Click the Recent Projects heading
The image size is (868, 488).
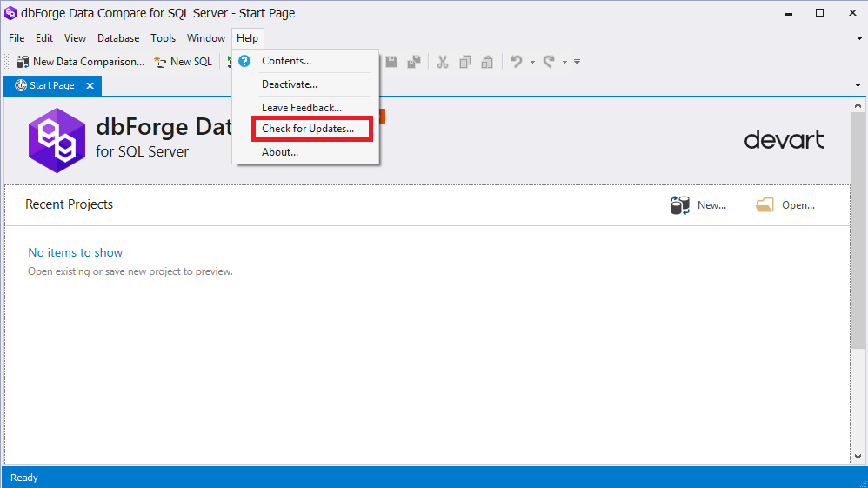pos(70,204)
